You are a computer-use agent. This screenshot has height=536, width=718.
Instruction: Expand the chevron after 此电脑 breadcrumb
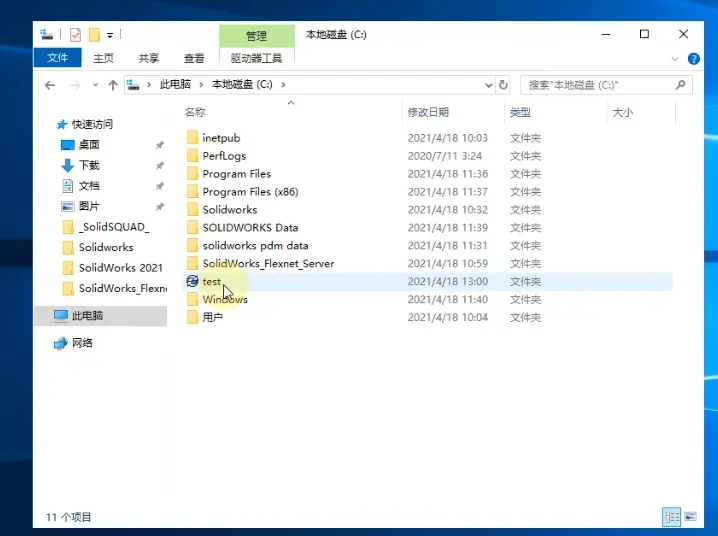[x=201, y=85]
